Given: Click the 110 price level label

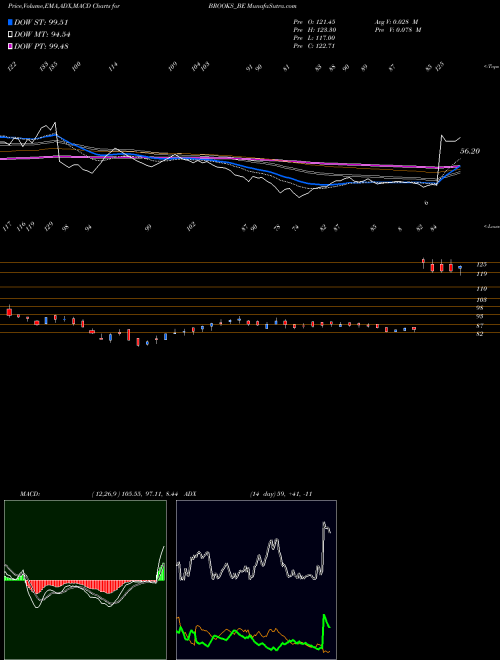Looking at the screenshot, I should coord(481,289).
